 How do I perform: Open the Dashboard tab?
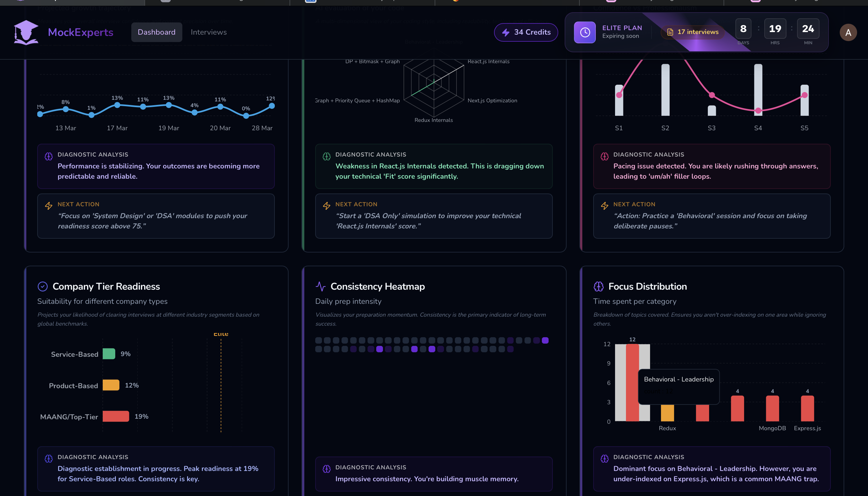(156, 32)
